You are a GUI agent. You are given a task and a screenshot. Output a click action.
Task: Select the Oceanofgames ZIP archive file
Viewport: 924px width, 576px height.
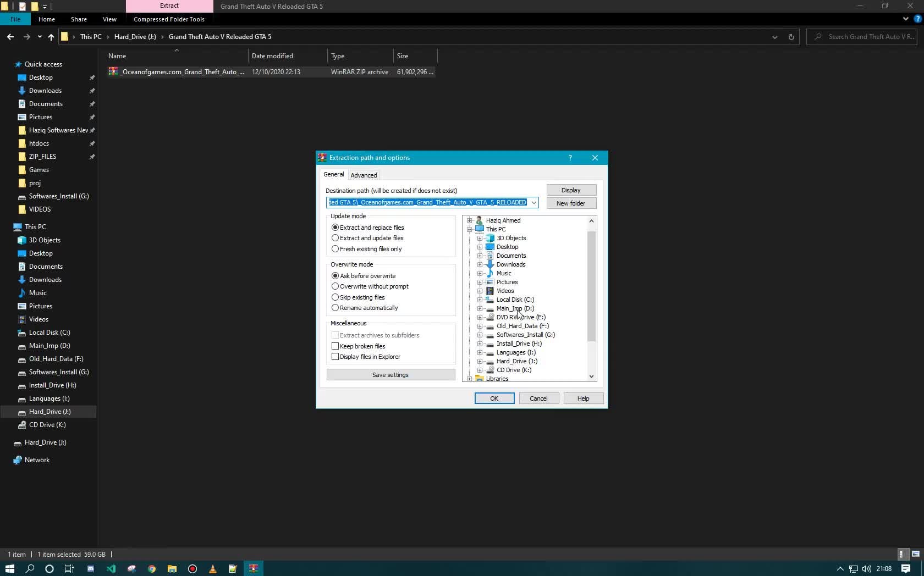click(x=272, y=72)
